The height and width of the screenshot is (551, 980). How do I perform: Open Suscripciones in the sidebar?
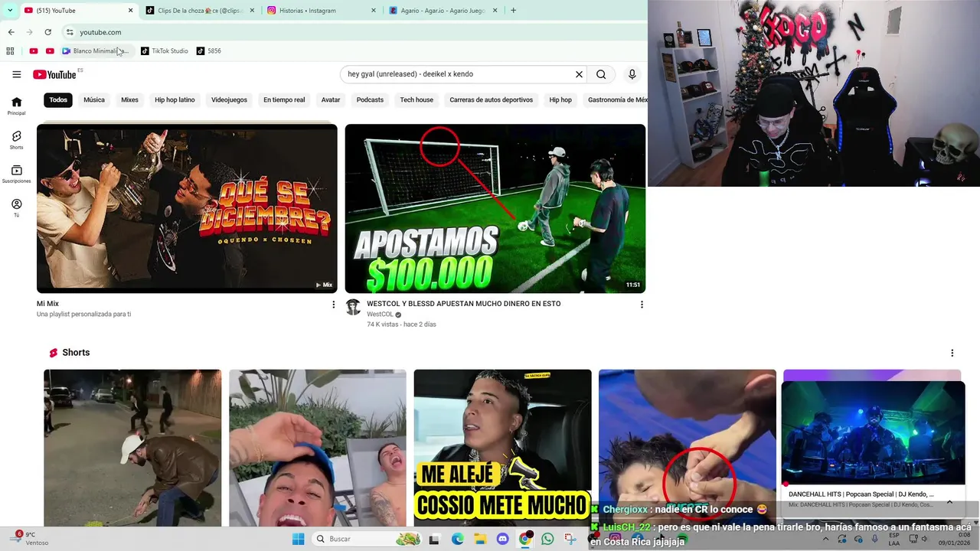coord(16,174)
